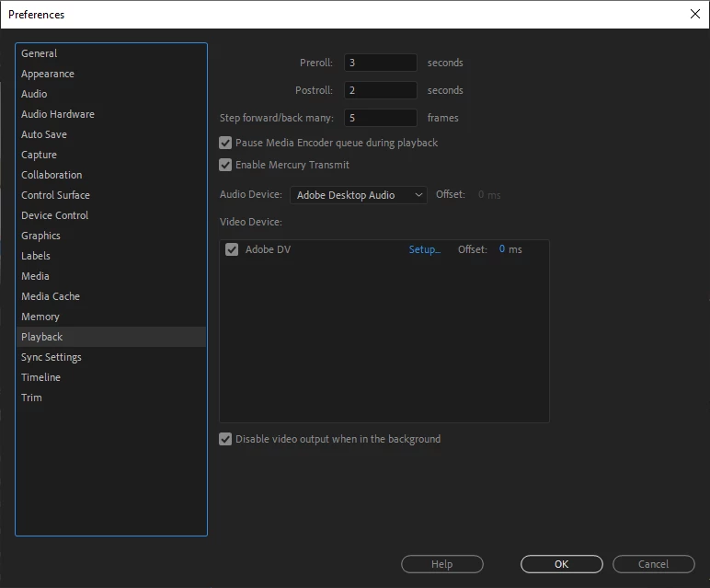This screenshot has width=710, height=588.
Task: Open Graphics preferences
Action: [x=111, y=236]
